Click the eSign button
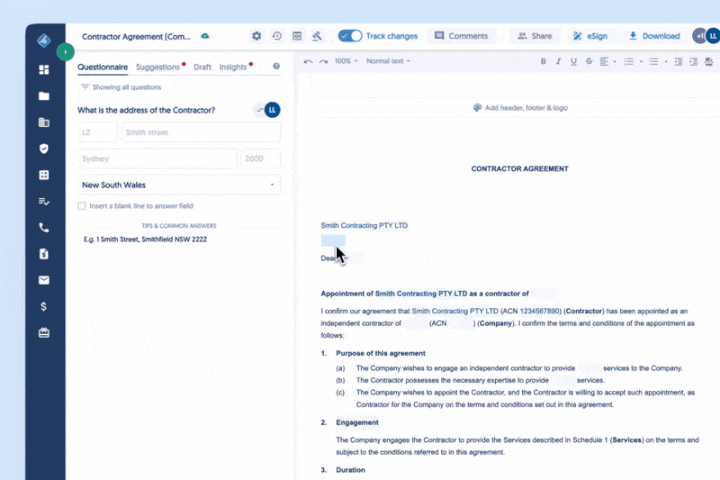Screen dimensions: 720x480 [590, 36]
